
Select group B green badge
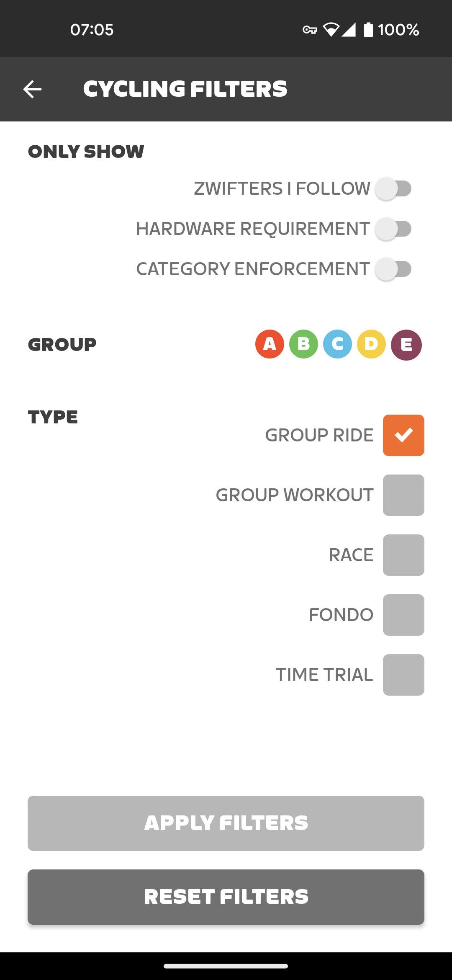(x=303, y=344)
